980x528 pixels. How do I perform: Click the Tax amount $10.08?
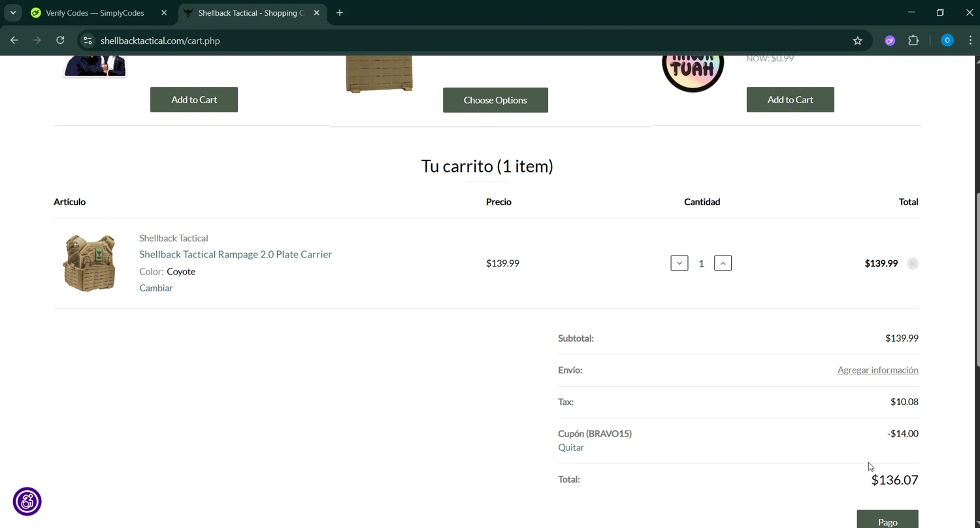904,402
